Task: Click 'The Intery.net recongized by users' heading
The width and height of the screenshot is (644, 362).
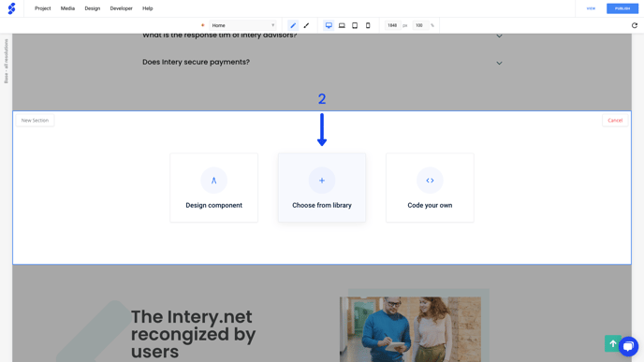Action: click(x=194, y=334)
